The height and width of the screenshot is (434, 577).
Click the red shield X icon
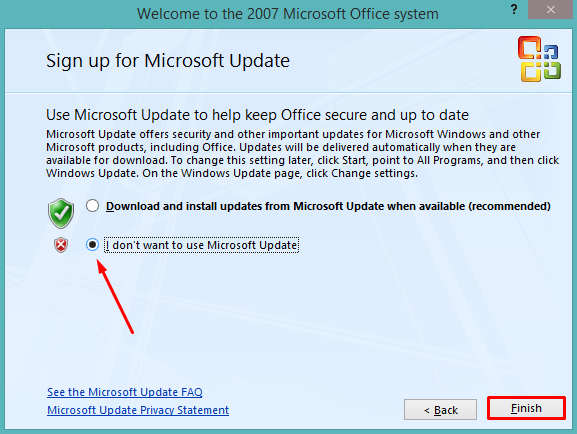click(61, 245)
